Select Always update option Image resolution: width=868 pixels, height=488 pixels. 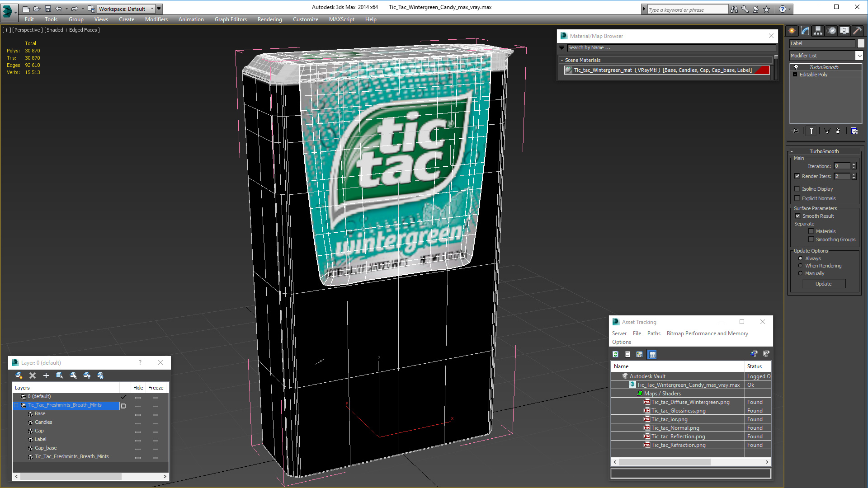(800, 258)
